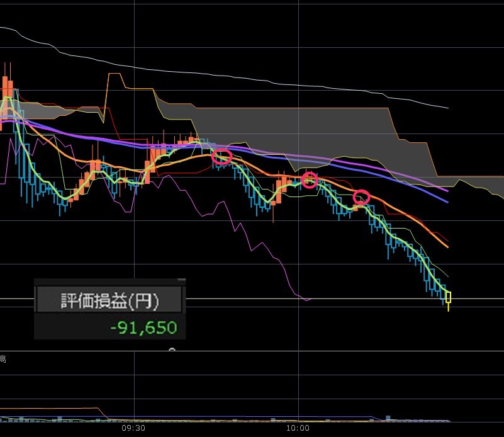This screenshot has width=504, height=437.
Task: Click the magenta lagging span line's end
Action: tap(310, 300)
